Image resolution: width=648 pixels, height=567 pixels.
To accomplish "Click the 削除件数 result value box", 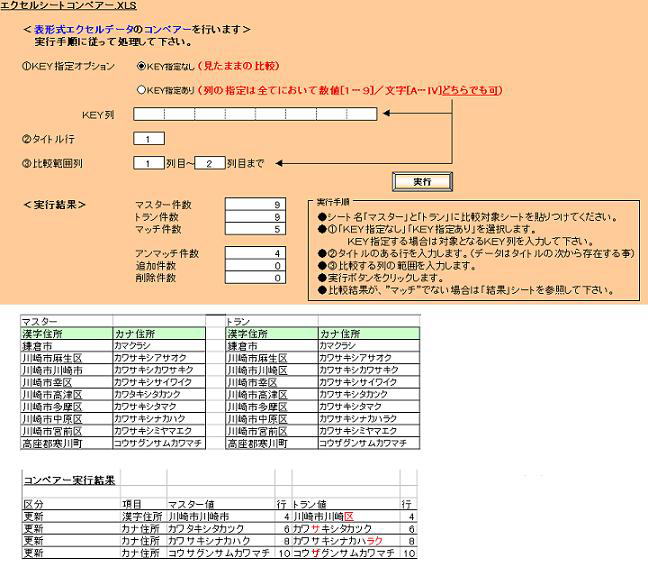I will coord(256,278).
